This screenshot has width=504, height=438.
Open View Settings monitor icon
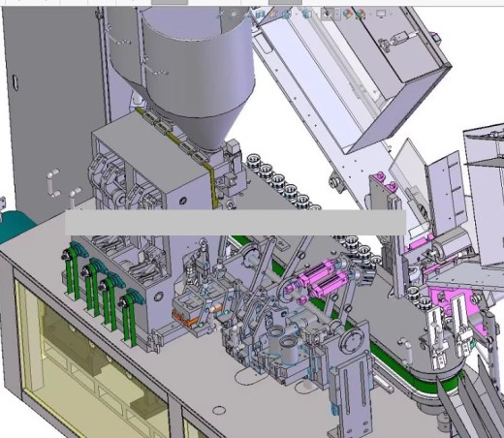click(x=381, y=14)
